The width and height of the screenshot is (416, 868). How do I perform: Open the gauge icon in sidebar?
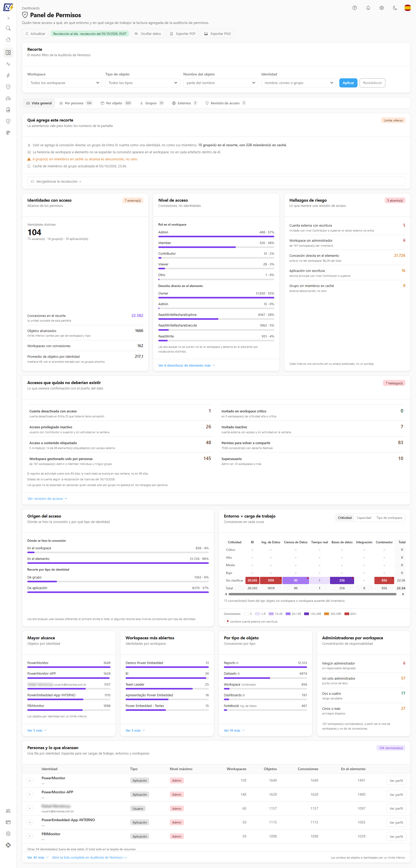(8, 98)
